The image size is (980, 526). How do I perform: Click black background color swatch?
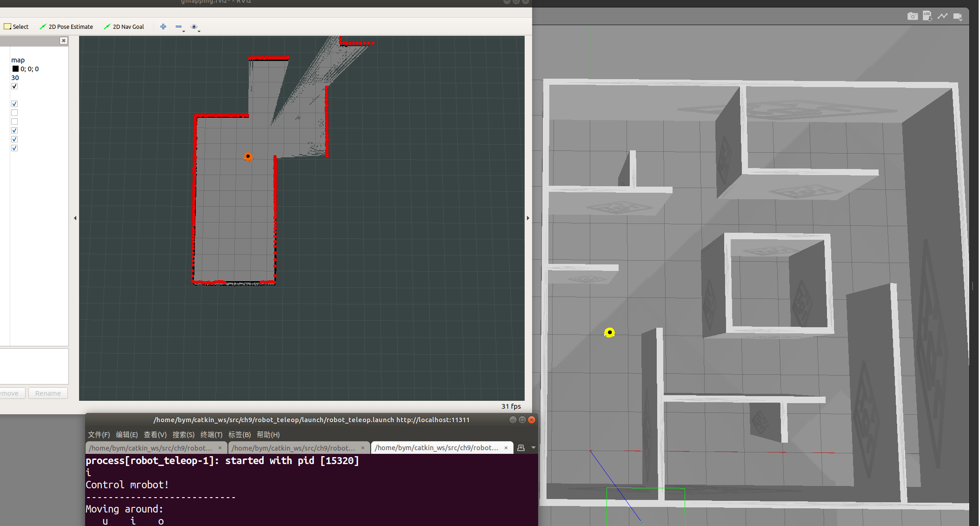pos(15,69)
